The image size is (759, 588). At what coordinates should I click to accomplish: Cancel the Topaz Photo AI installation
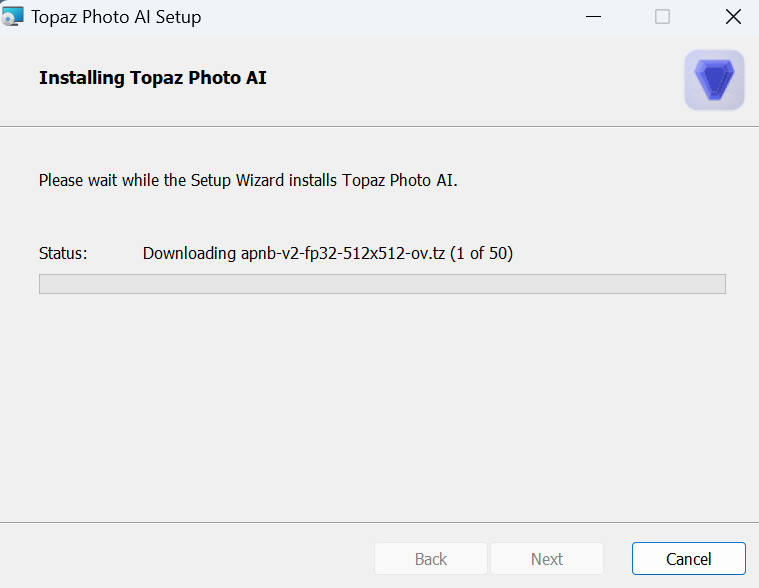click(x=688, y=558)
